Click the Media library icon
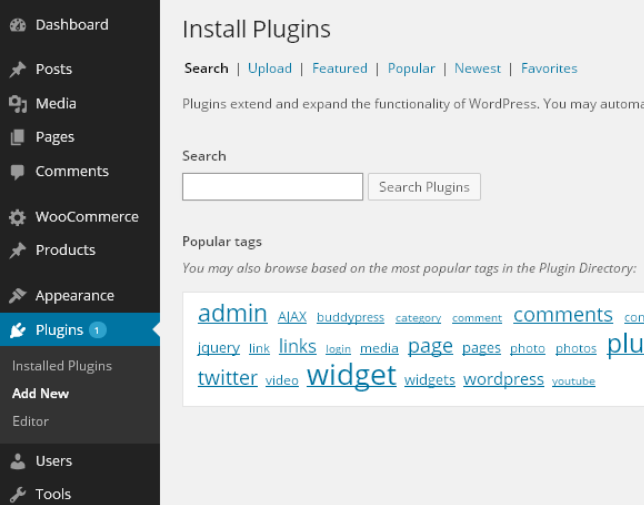 17,104
